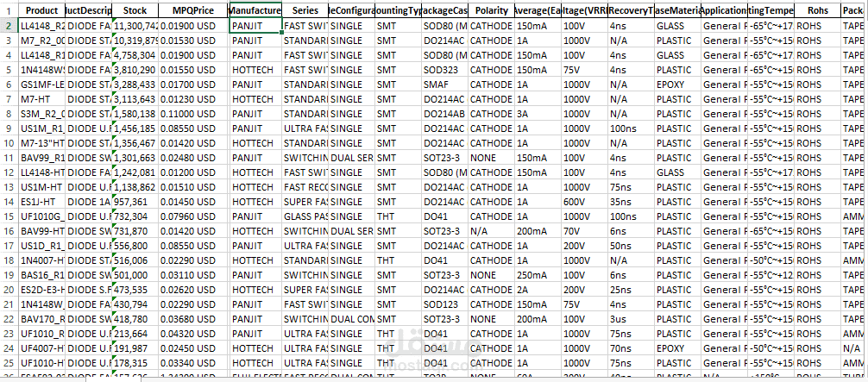Viewport: 868px width, 382px height.
Task: Click the recovery time cell 25ns
Action: [x=631, y=290]
